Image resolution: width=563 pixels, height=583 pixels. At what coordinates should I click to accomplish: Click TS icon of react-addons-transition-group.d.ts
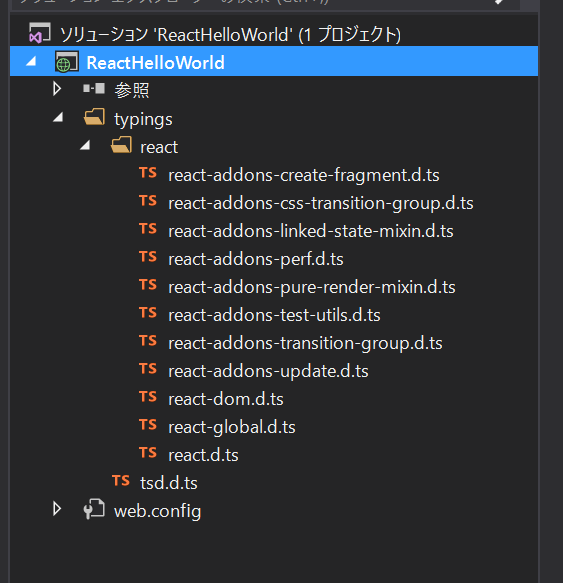coord(148,341)
